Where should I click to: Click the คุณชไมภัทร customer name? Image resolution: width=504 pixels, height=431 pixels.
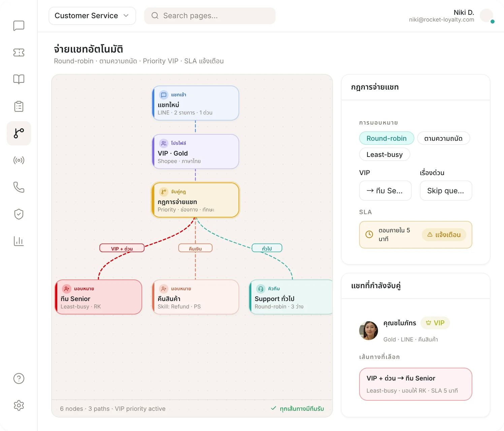400,323
